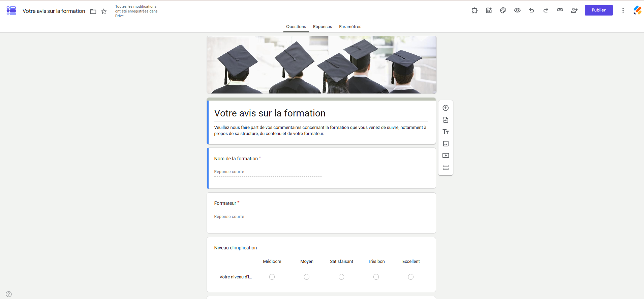Image resolution: width=644 pixels, height=299 pixels.
Task: Open the Google Forms home icon
Action: point(11,11)
